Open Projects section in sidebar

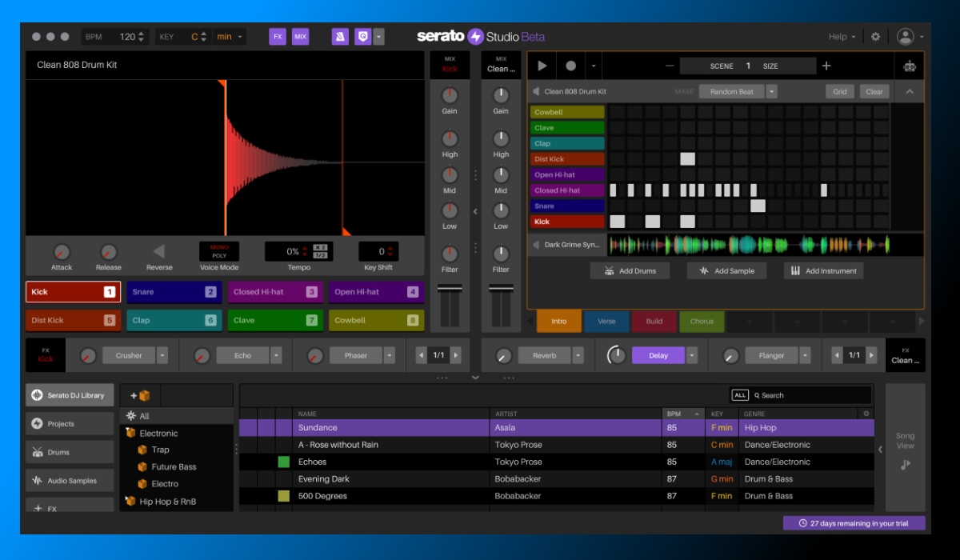coord(70,424)
